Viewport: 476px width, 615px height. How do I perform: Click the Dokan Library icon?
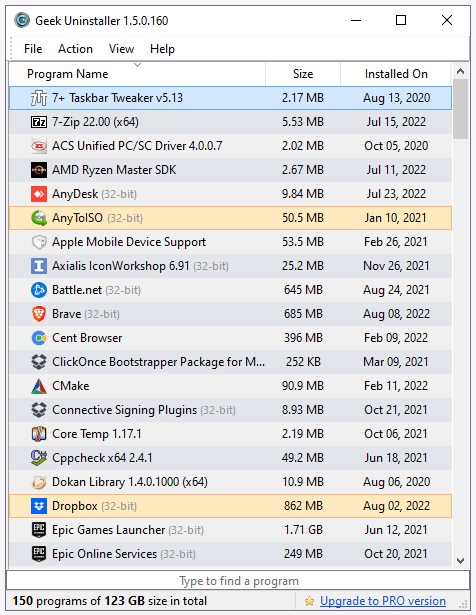(x=39, y=482)
